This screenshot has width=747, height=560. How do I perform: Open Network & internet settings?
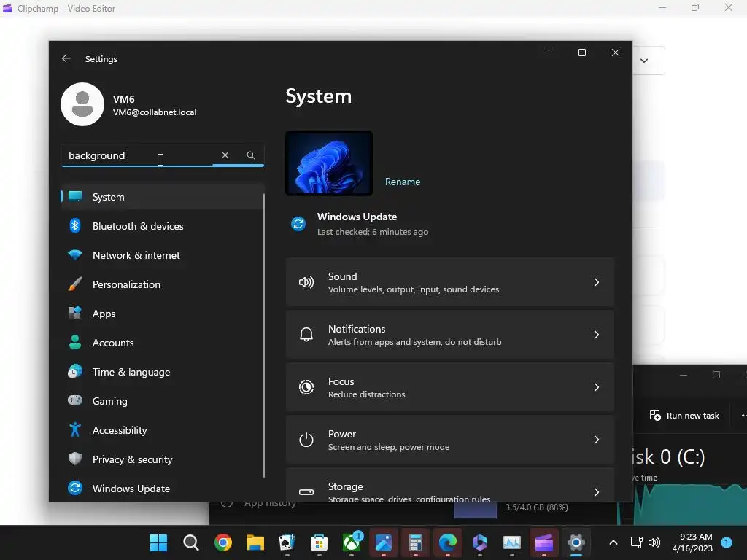point(162,255)
